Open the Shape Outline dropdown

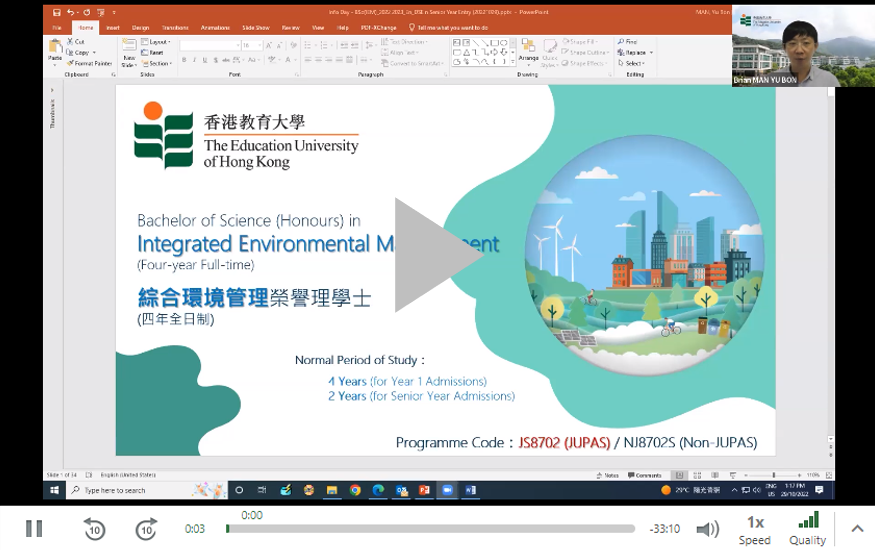click(584, 52)
